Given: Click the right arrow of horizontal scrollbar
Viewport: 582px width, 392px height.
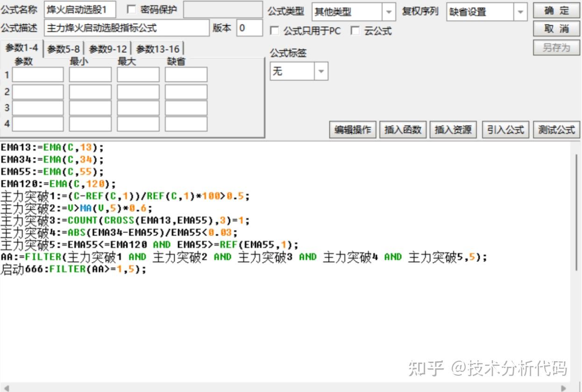Looking at the screenshot, I should (x=564, y=388).
